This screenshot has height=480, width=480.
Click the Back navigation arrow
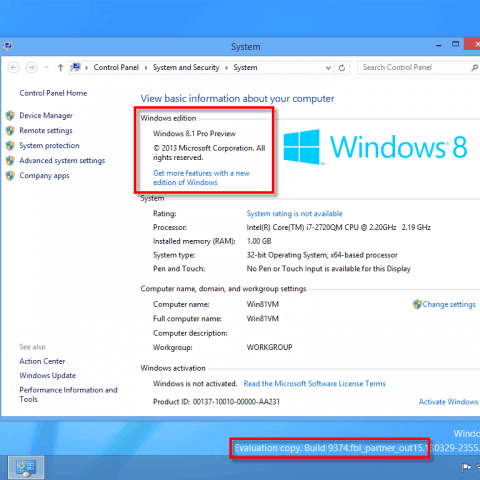13,68
